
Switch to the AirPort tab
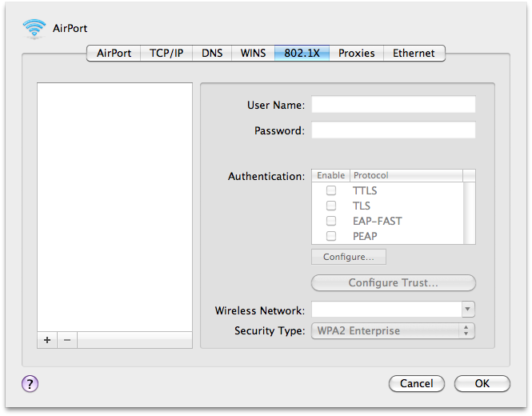[114, 54]
